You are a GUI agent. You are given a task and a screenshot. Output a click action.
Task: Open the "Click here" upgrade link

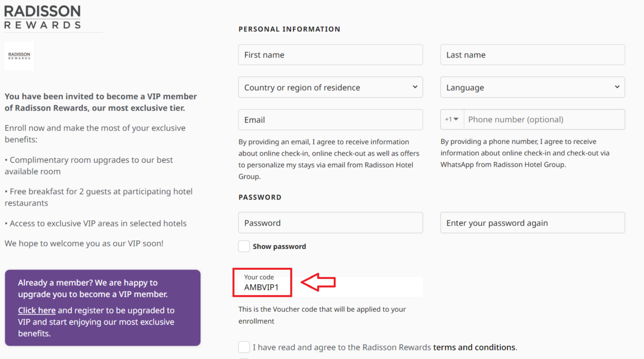36,310
